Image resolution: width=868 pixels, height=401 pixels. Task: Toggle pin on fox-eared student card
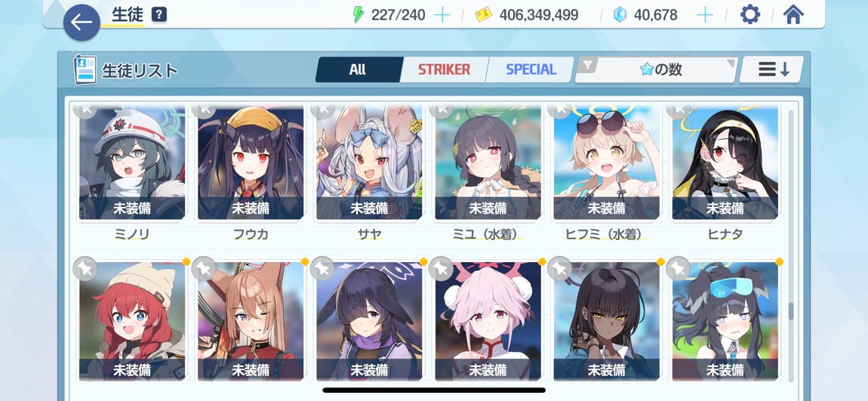tap(204, 269)
